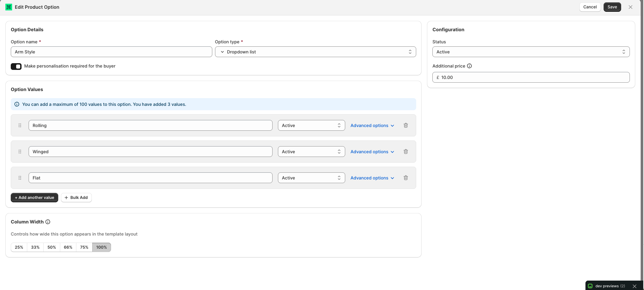
Task: Click the 'dev previews' label
Action: pos(607,286)
